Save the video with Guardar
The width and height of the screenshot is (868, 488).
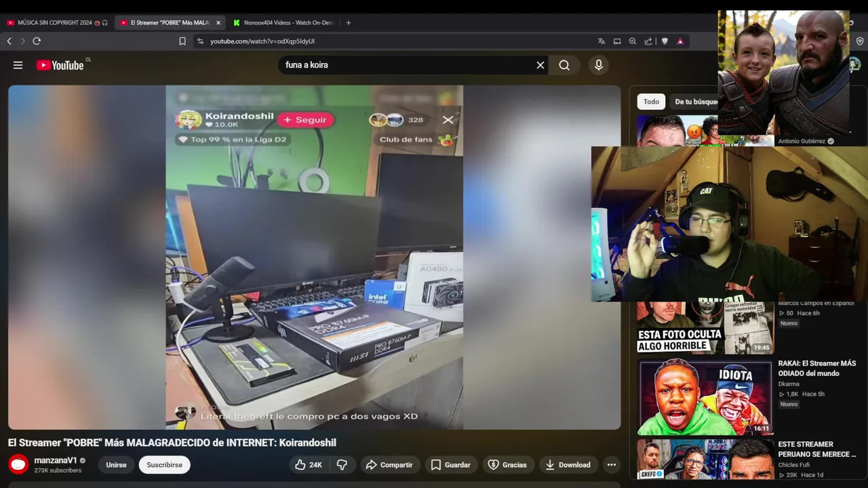[450, 465]
